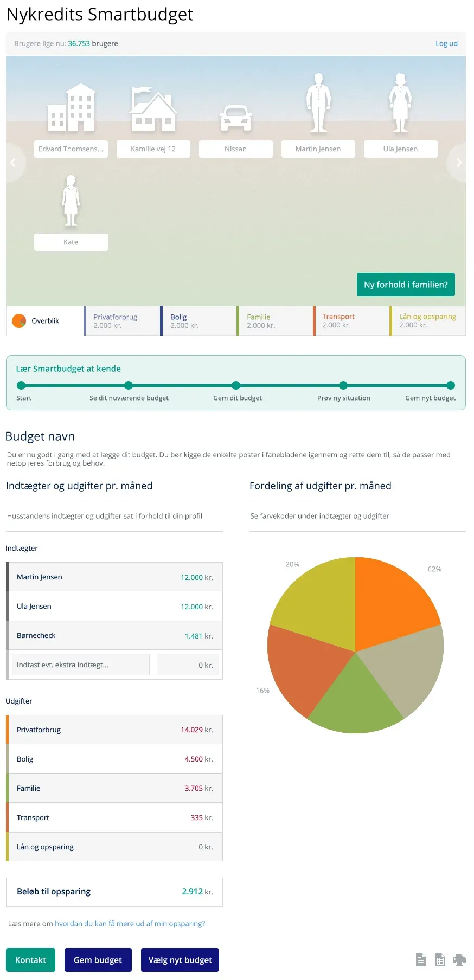Click the Ula Jensen woman figure icon
The width and height of the screenshot is (474, 980).
400,103
